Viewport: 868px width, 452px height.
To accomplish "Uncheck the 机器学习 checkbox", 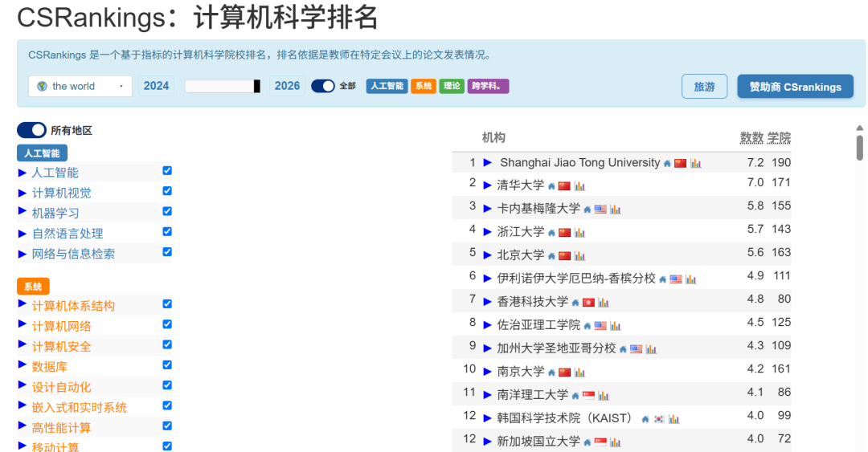I will point(167,211).
